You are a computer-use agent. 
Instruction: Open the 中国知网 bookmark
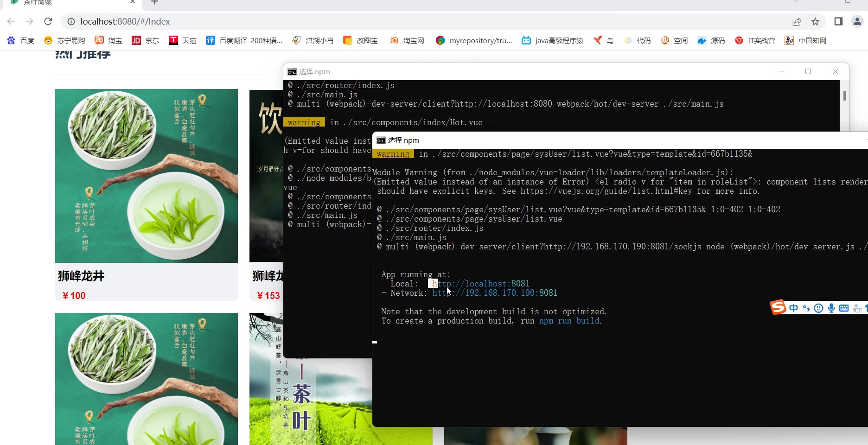coord(805,40)
